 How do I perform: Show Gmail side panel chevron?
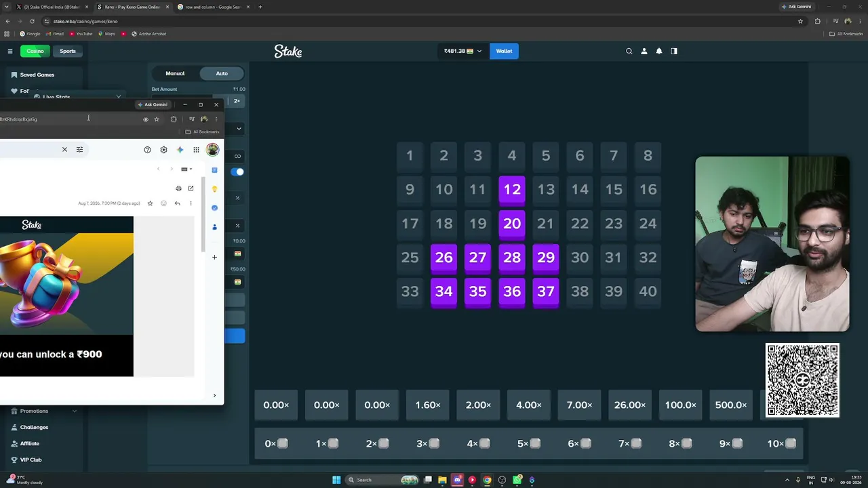pos(214,395)
